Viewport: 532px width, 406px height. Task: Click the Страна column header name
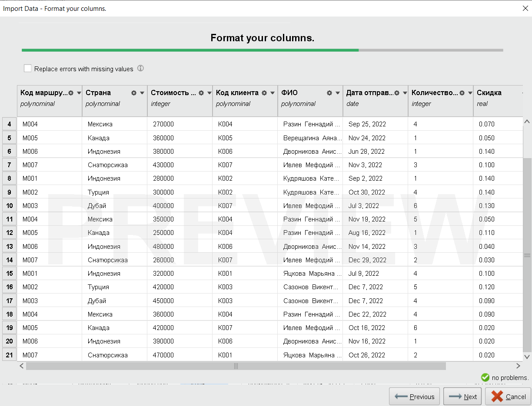pos(98,92)
